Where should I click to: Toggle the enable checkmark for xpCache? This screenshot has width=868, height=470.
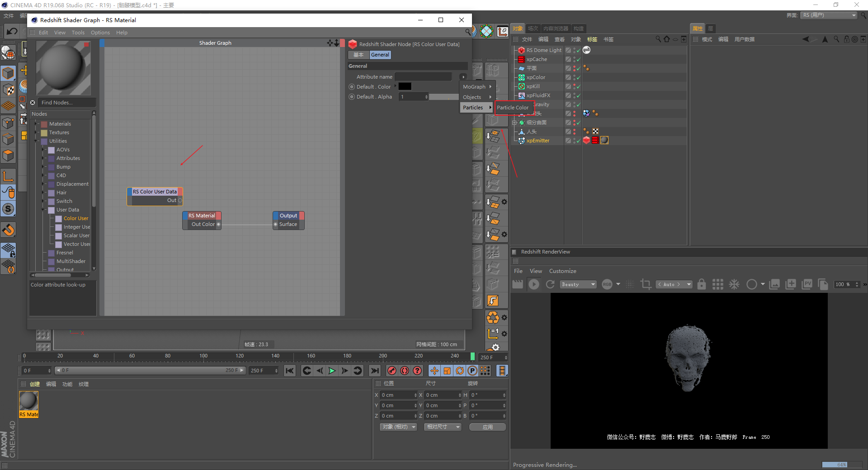578,59
